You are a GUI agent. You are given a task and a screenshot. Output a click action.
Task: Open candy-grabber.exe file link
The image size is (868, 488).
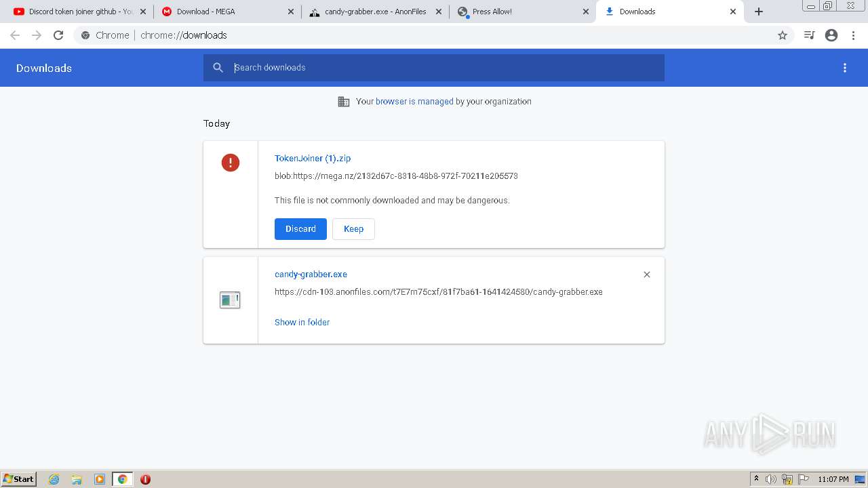click(x=311, y=274)
